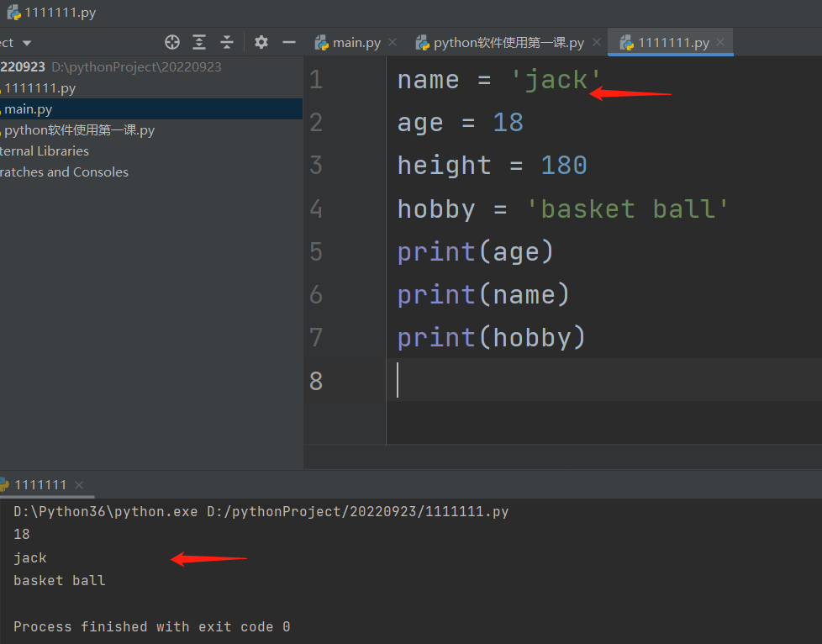
Task: Click the variable name 'height' on line 3
Action: tap(445, 166)
